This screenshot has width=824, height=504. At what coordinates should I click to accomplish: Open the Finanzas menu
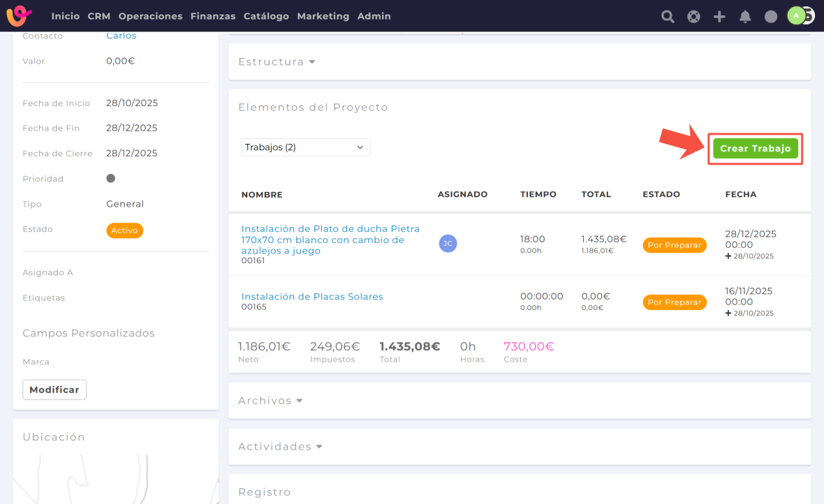pos(212,16)
